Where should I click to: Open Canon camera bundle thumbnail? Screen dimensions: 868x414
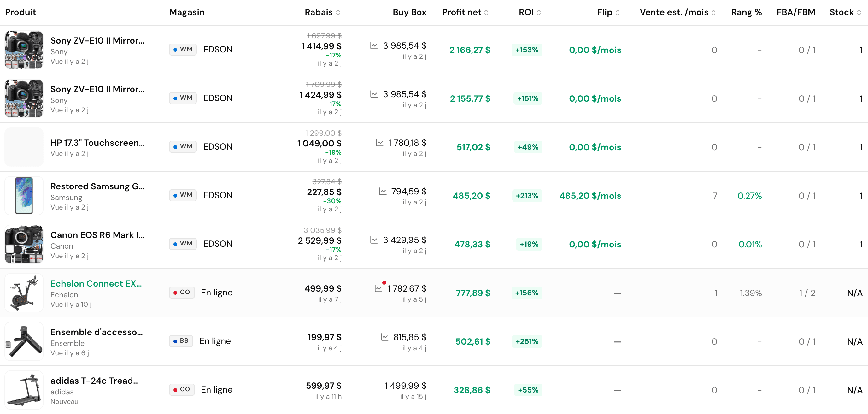[24, 244]
